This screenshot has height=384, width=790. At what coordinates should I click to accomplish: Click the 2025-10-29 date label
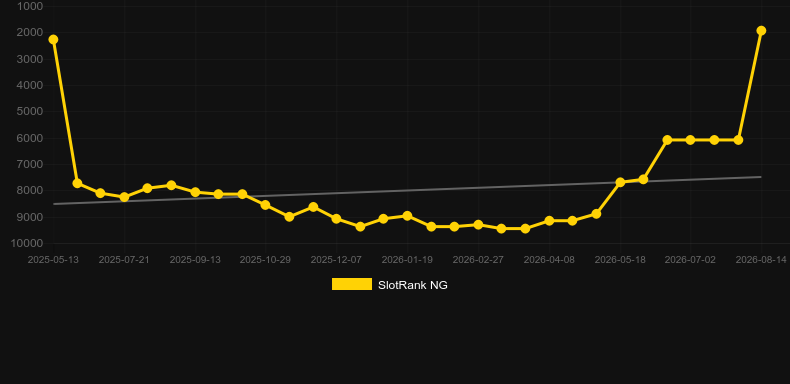click(x=266, y=260)
